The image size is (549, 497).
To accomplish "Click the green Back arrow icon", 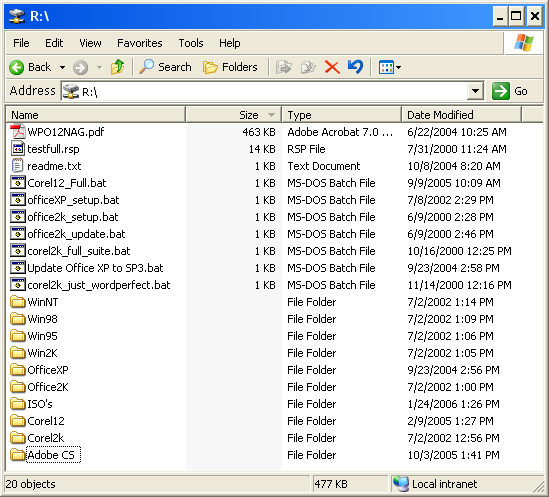I will (16, 67).
